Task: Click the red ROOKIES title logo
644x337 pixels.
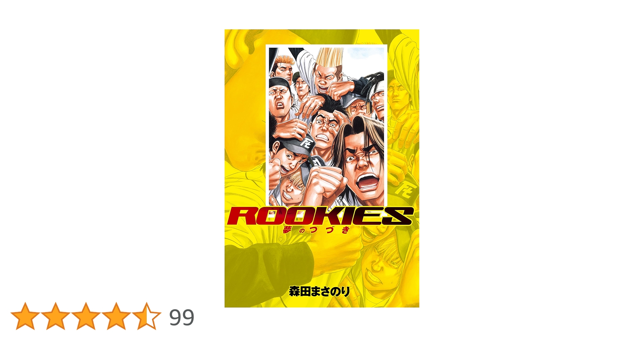Action: pos(320,216)
